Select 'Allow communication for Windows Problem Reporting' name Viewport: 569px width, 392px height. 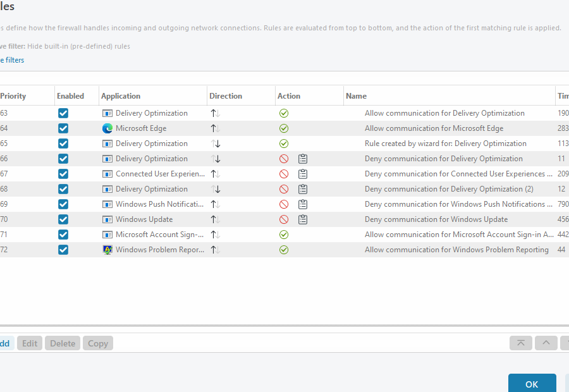coord(456,250)
